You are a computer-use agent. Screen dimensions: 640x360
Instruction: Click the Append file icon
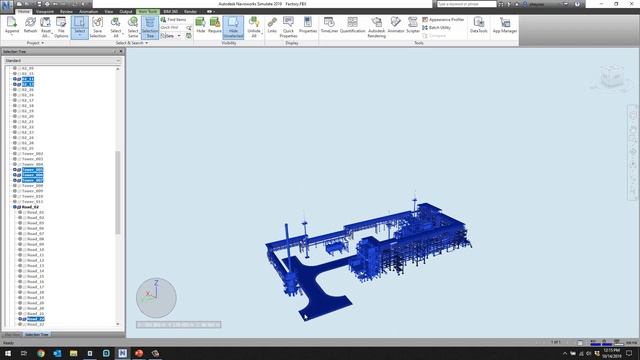12,26
